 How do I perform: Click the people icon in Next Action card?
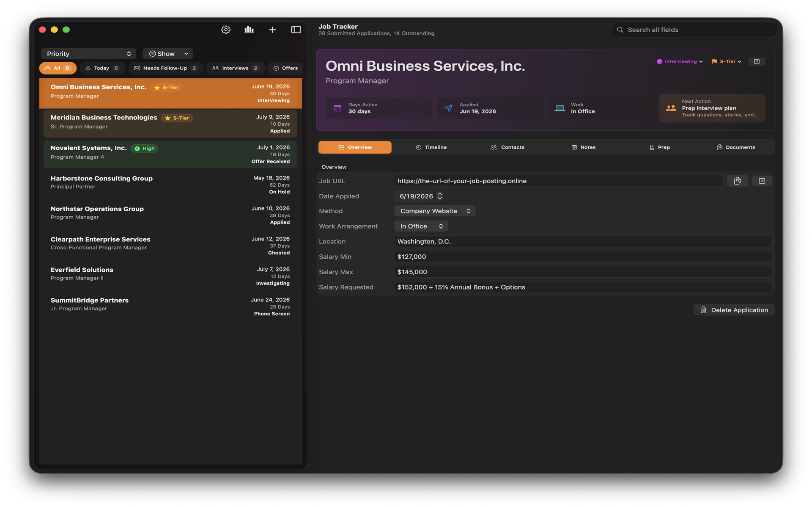click(x=671, y=108)
